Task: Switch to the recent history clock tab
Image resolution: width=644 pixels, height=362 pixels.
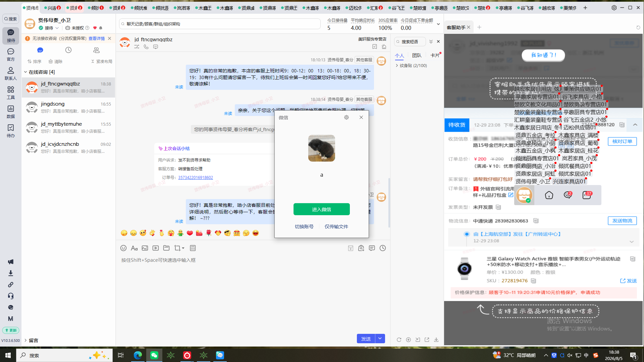Action: tap(68, 50)
